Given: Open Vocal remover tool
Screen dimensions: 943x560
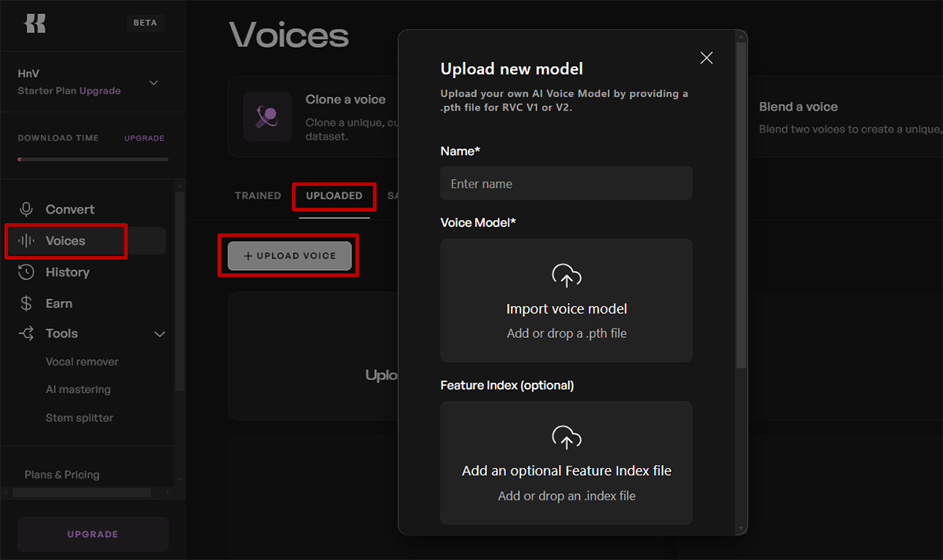Looking at the screenshot, I should tap(82, 362).
